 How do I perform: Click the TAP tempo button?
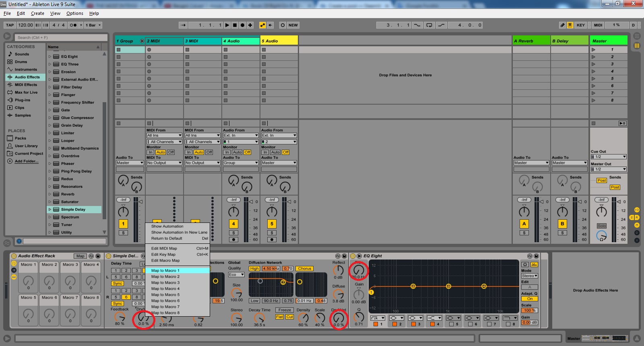(x=10, y=25)
